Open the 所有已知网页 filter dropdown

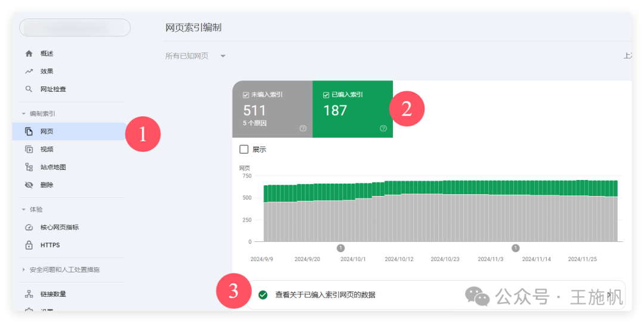196,56
